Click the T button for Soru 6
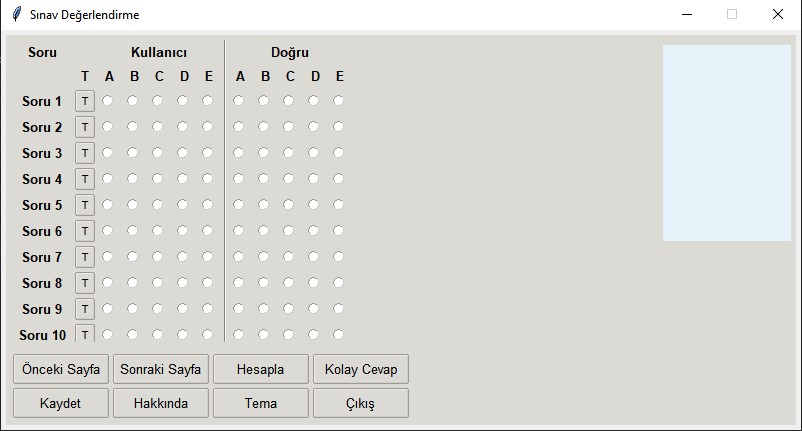 [85, 231]
